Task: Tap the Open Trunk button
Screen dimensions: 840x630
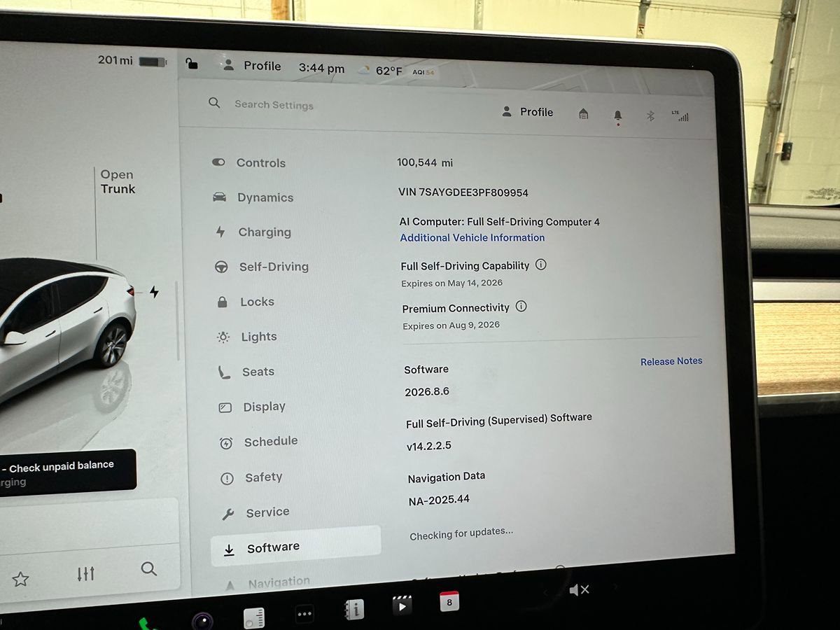Action: click(118, 181)
